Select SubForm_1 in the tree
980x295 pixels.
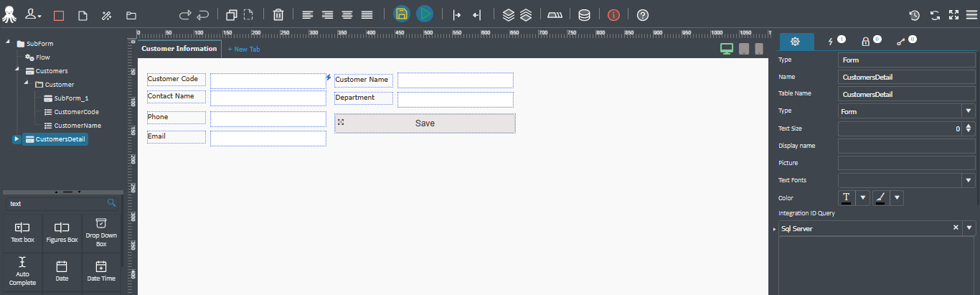click(66, 98)
